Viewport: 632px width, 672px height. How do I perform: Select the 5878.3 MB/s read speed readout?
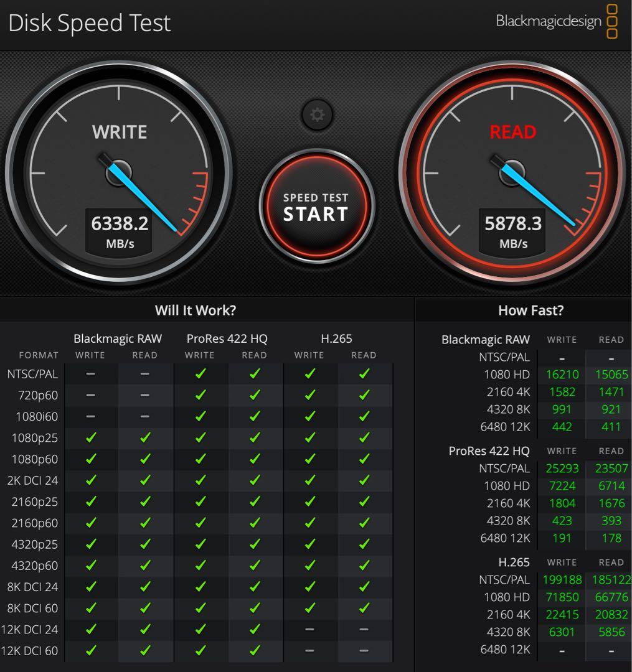513,223
